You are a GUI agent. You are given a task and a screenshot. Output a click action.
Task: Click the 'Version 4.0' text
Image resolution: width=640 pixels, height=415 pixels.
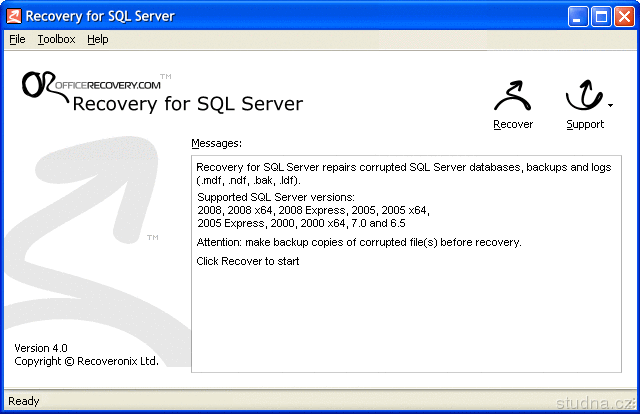tap(41, 348)
